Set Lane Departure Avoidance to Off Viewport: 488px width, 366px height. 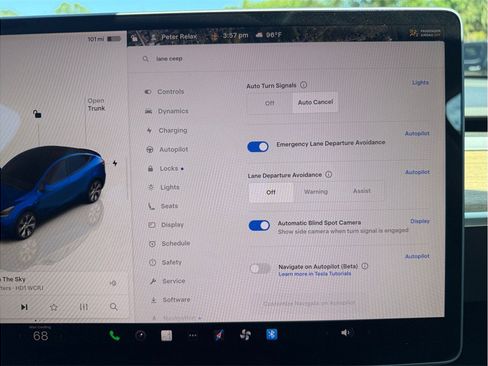[x=271, y=192]
